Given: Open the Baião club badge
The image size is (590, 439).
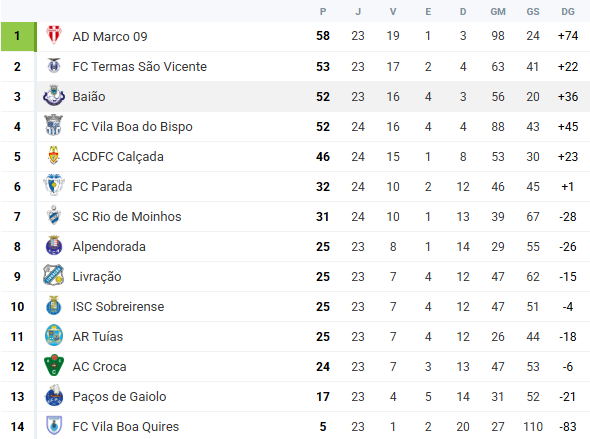Looking at the screenshot, I should 54,96.
